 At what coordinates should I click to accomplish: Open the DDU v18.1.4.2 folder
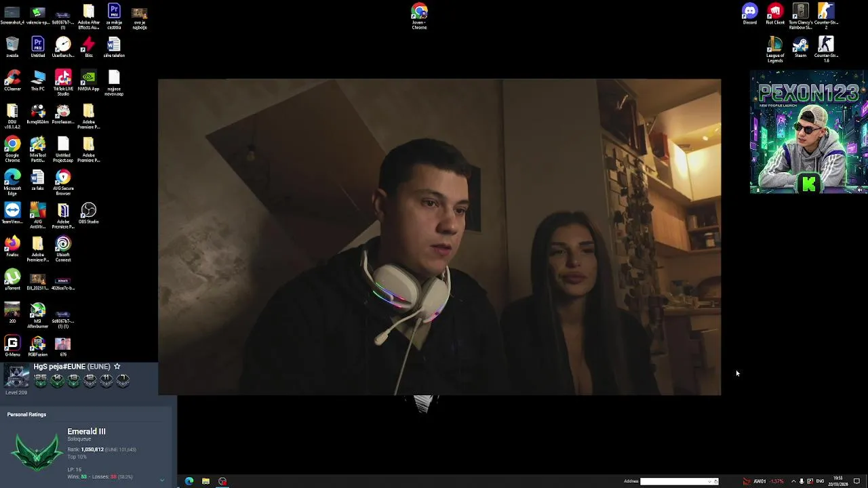[12, 115]
